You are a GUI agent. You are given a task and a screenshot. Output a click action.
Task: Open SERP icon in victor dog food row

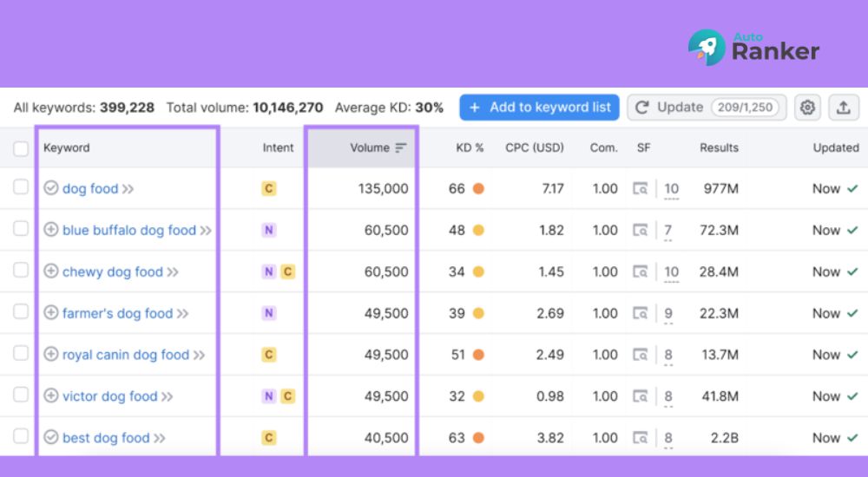[641, 396]
